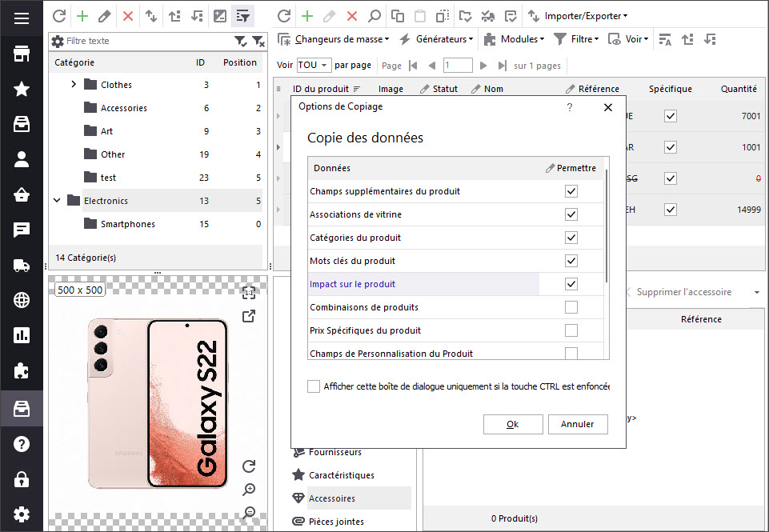
Task: Open the puzzle piece modules sidebar icon
Action: (21, 371)
